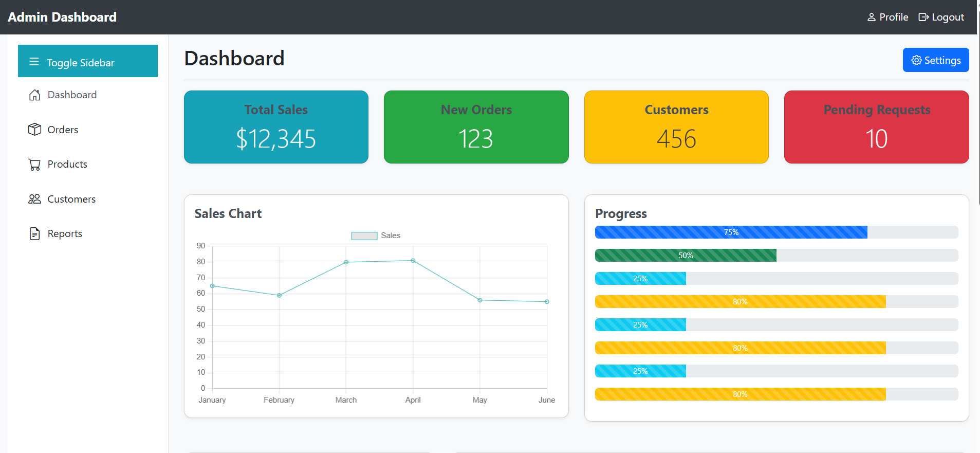Click the green 50% progress bar
Screen dimensions: 980x453
tap(686, 256)
